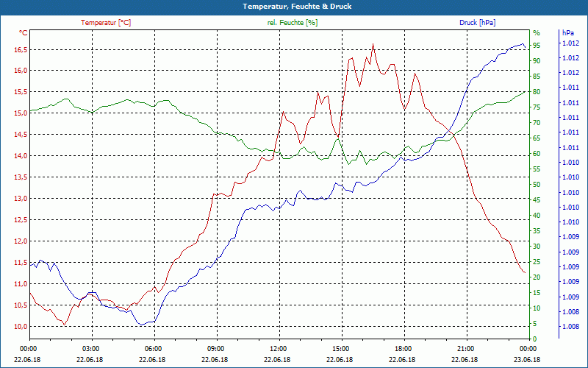The height and width of the screenshot is (368, 588).
Task: Click the '12,5' temperature axis value
Action: pyautogui.click(x=21, y=220)
